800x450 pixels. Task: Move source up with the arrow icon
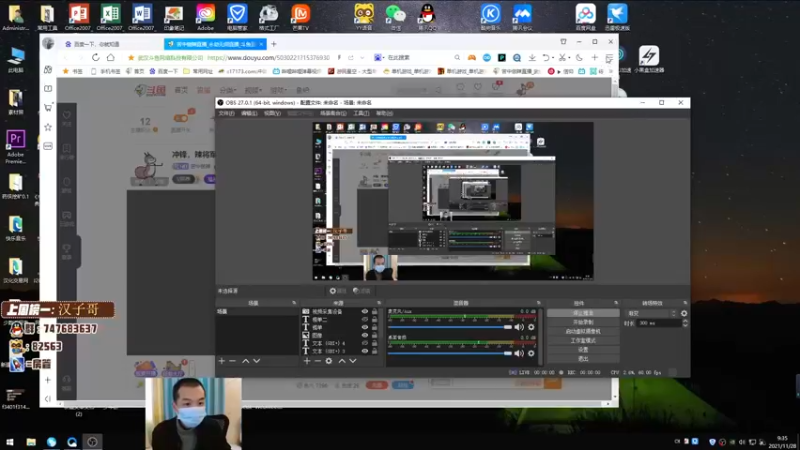tap(342, 361)
